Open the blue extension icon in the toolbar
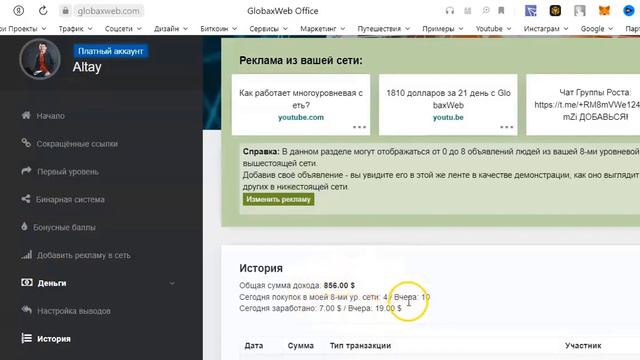This screenshot has width=640, height=360. click(531, 11)
